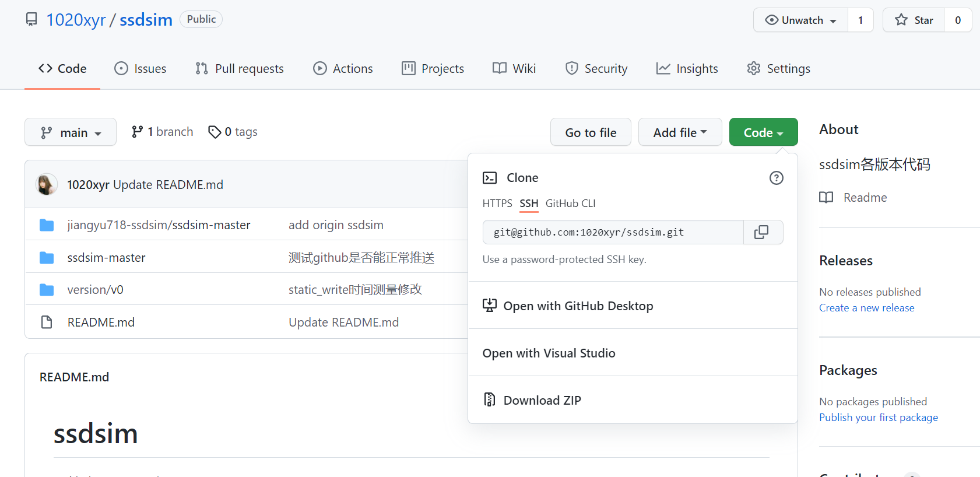980x477 pixels.
Task: Collapse the green Code dropdown
Action: (763, 132)
